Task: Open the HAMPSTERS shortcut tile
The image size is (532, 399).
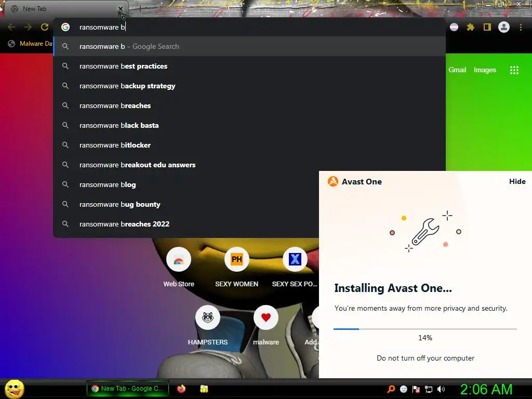Action: pyautogui.click(x=208, y=326)
